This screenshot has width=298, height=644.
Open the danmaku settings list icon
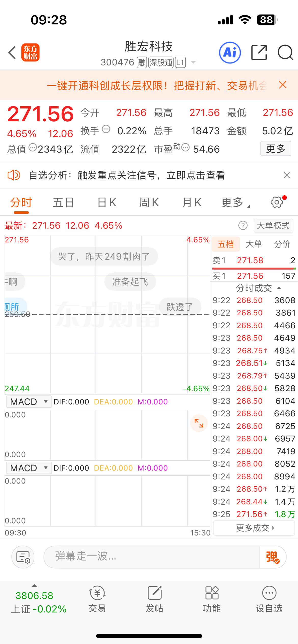coord(23,557)
